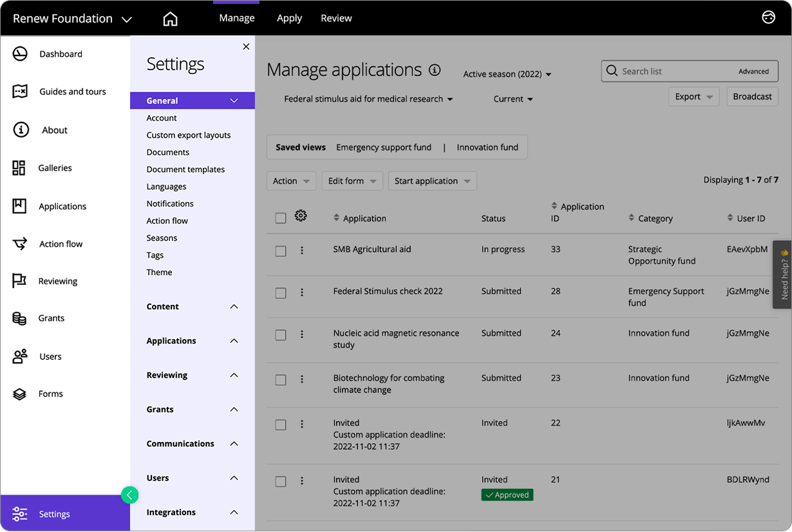
Task: Open the profile icon at top right
Action: (768, 17)
